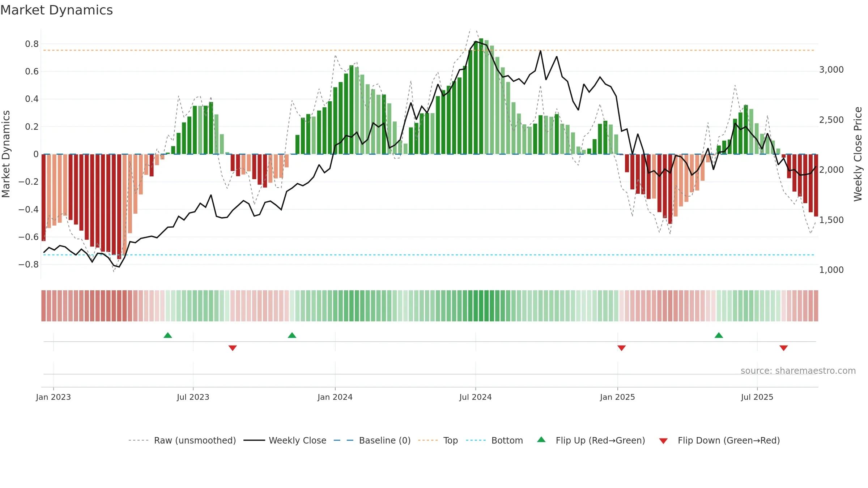The height and width of the screenshot is (488, 868).
Task: Toggle the Flip Up (Red→Green) legend label
Action: point(600,440)
